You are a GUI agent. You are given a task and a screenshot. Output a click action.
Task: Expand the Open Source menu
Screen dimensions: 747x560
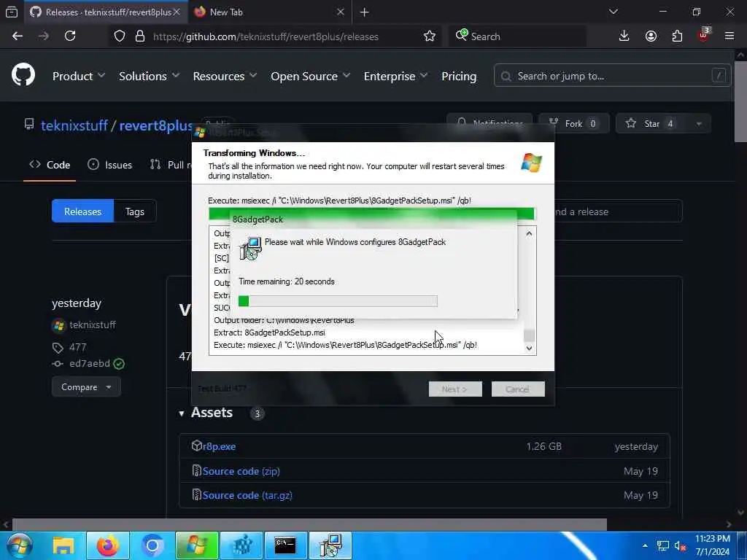(x=311, y=76)
